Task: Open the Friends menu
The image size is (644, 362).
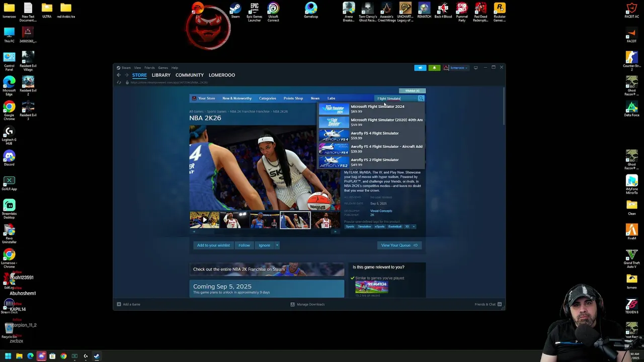Action: (x=149, y=68)
